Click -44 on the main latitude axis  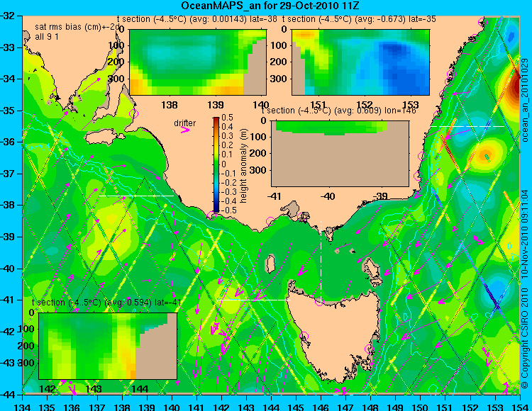[7, 395]
